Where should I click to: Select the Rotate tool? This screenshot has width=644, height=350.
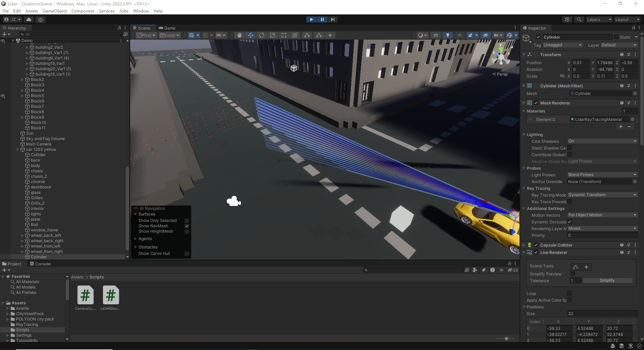pos(262,35)
